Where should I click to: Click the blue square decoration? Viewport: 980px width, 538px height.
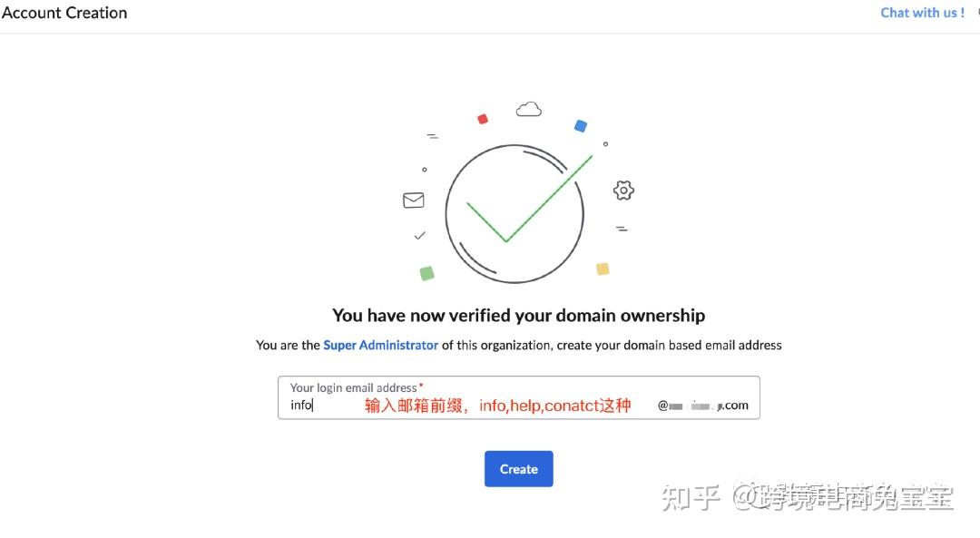(581, 126)
